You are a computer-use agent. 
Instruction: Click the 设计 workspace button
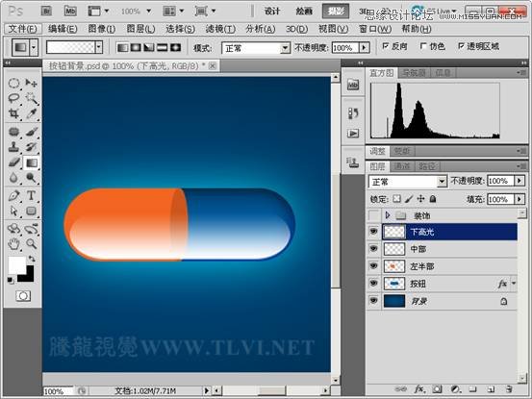coord(272,12)
